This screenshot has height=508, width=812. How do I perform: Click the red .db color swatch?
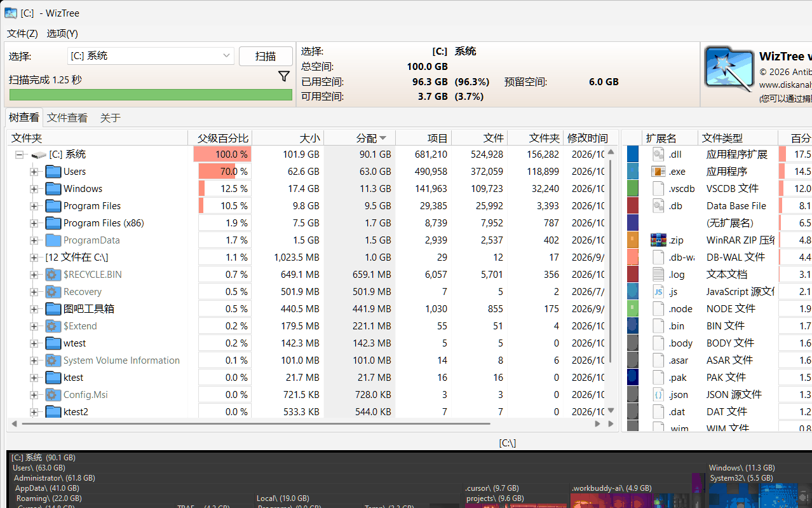[633, 206]
